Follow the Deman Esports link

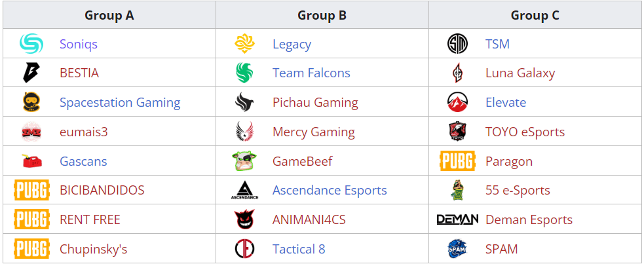(529, 219)
